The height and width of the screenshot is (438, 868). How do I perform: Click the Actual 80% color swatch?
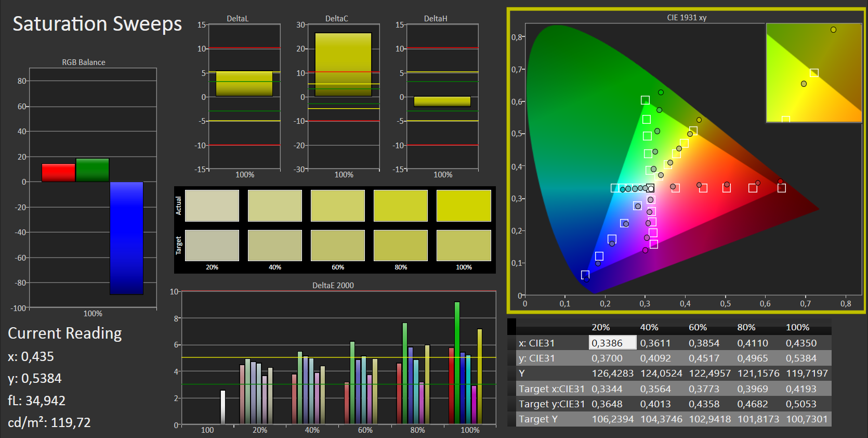[x=401, y=205]
